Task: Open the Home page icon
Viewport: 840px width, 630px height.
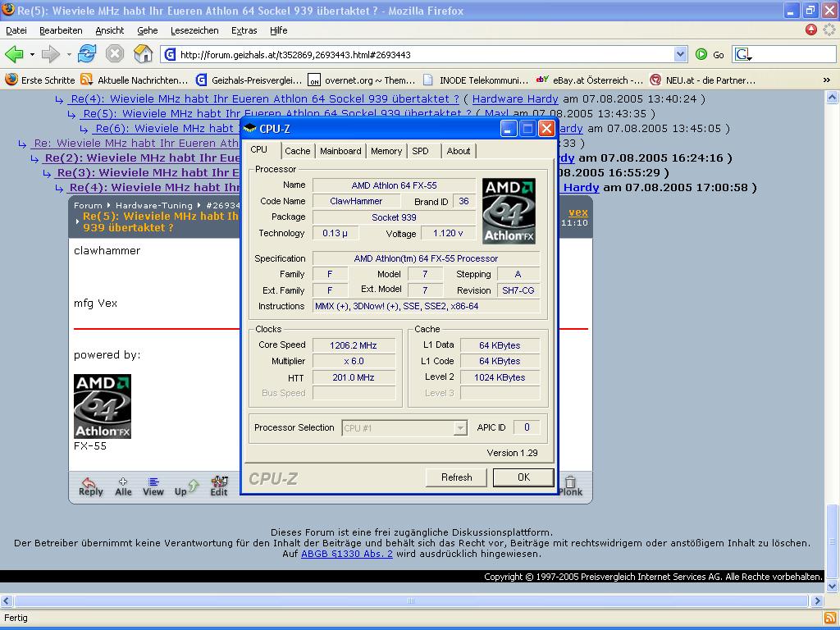Action: [143, 53]
